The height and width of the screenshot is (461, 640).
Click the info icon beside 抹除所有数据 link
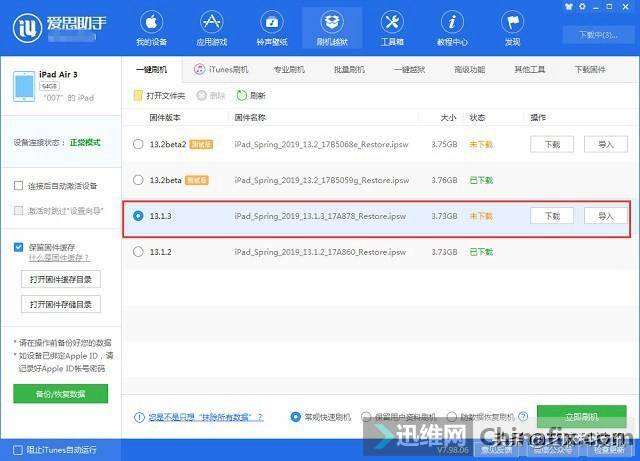click(139, 417)
